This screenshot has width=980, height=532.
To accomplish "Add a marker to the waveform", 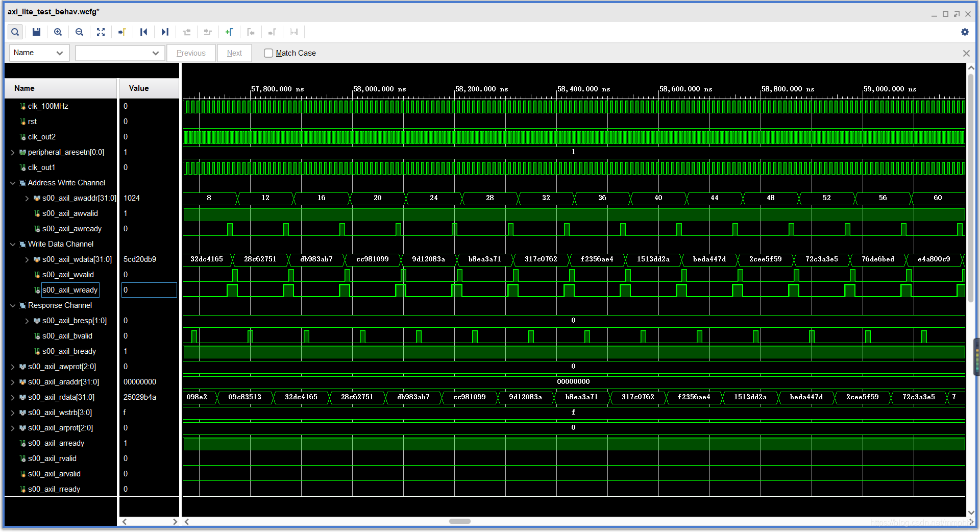I will (x=229, y=32).
